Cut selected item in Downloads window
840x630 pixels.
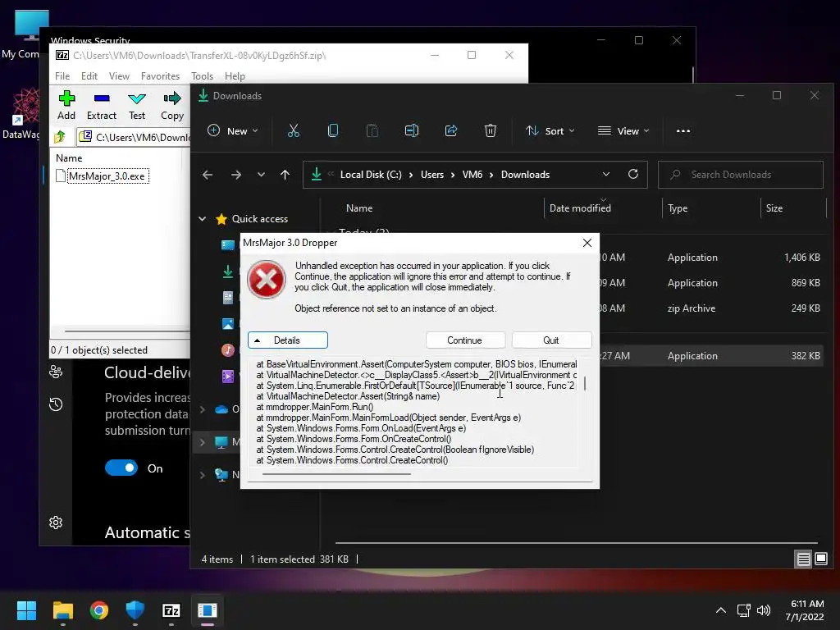[294, 130]
